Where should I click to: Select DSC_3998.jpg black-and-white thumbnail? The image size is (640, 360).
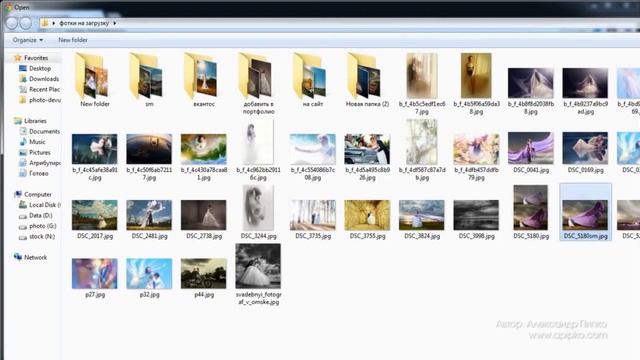click(476, 215)
